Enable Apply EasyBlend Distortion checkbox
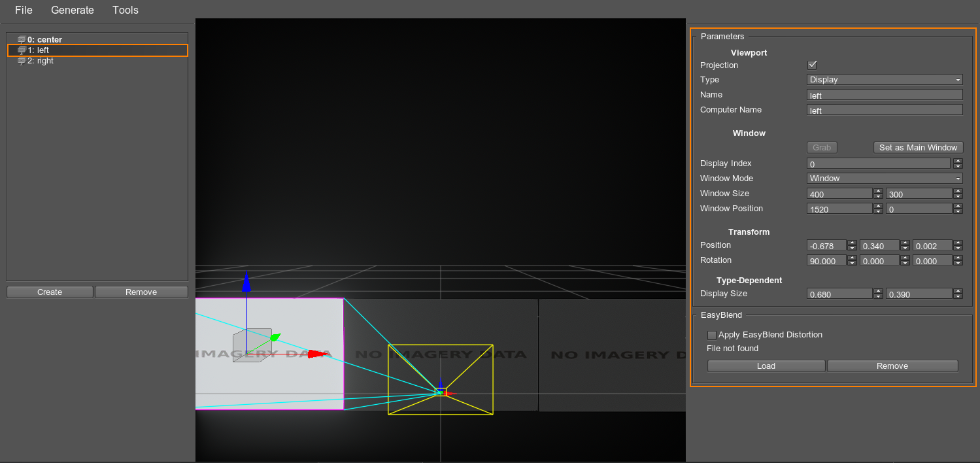This screenshot has height=463, width=980. pos(712,335)
